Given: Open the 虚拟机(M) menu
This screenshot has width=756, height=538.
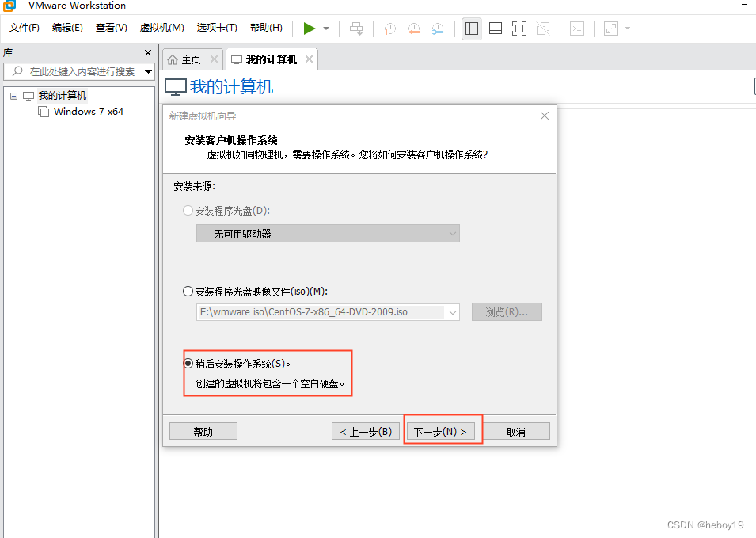Looking at the screenshot, I should coord(162,28).
